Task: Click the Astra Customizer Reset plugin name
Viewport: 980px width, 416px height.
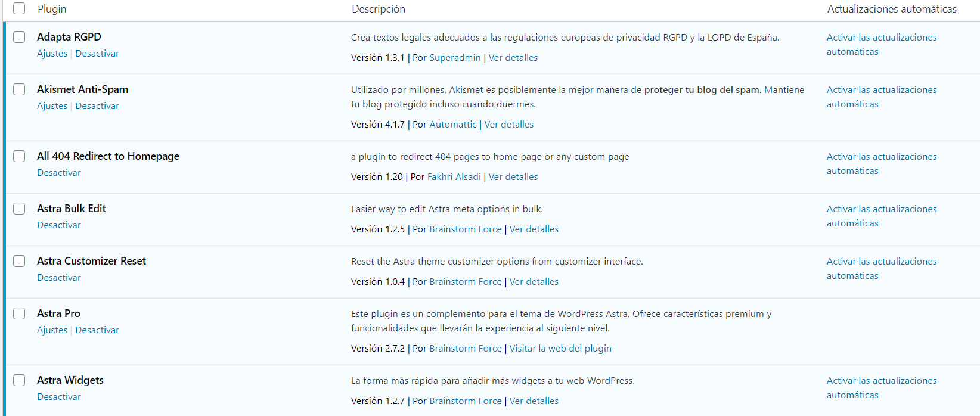Action: tap(91, 261)
